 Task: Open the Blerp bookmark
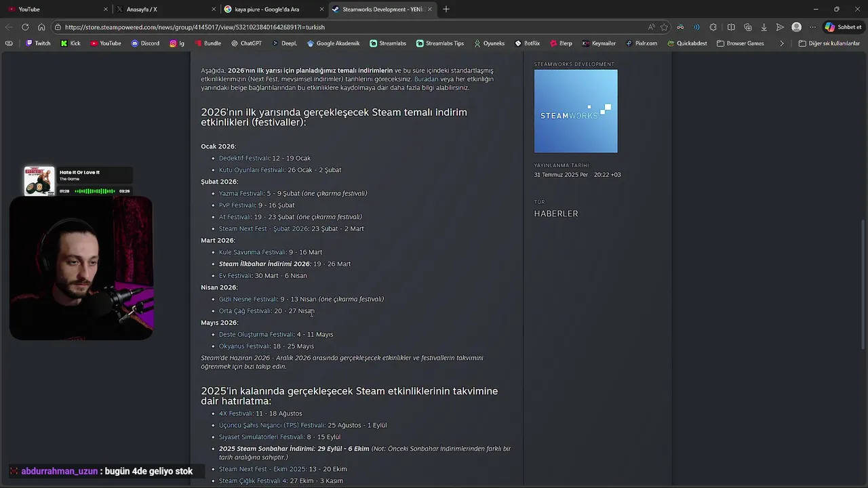[x=560, y=43]
